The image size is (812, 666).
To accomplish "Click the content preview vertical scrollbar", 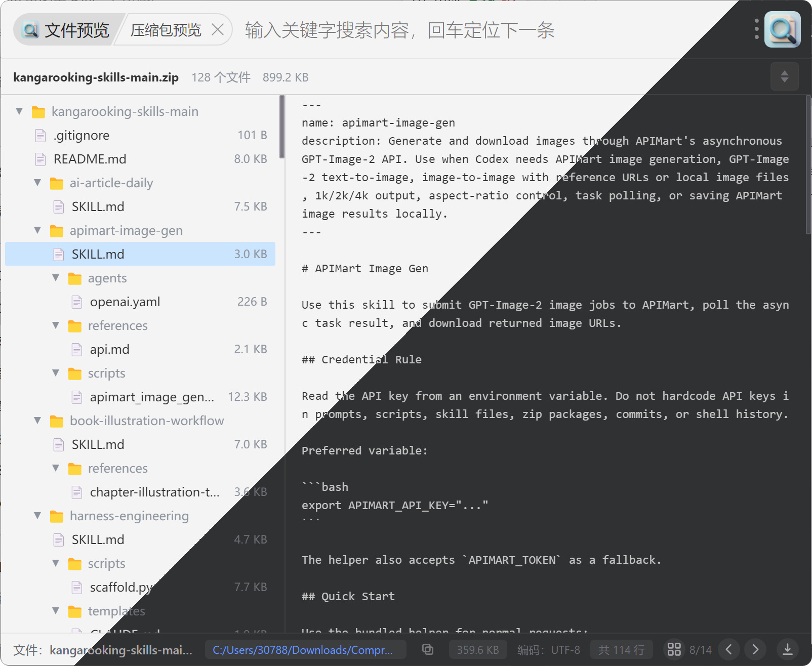I will tap(808, 165).
